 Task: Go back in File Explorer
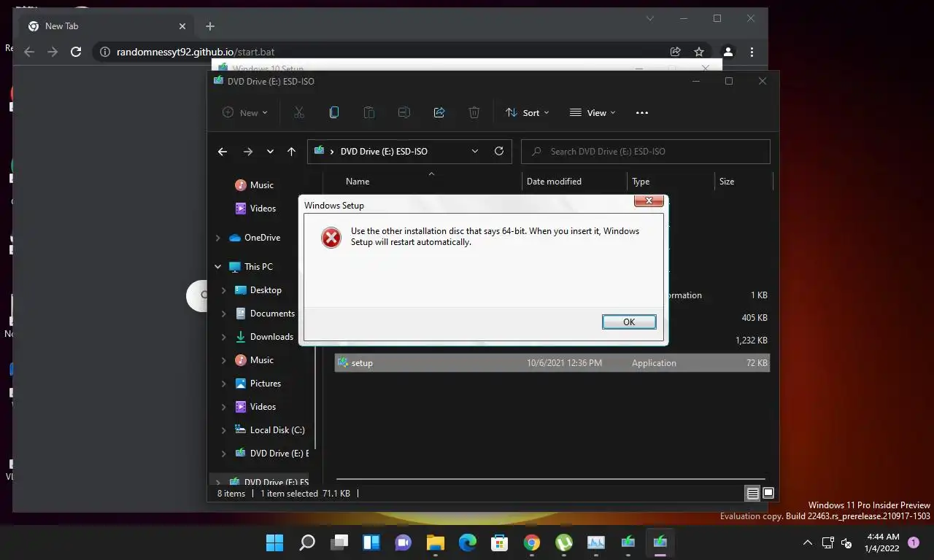point(223,152)
